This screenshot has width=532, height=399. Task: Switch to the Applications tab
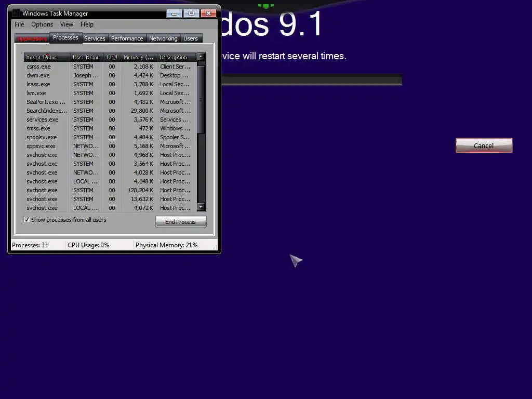(x=32, y=38)
